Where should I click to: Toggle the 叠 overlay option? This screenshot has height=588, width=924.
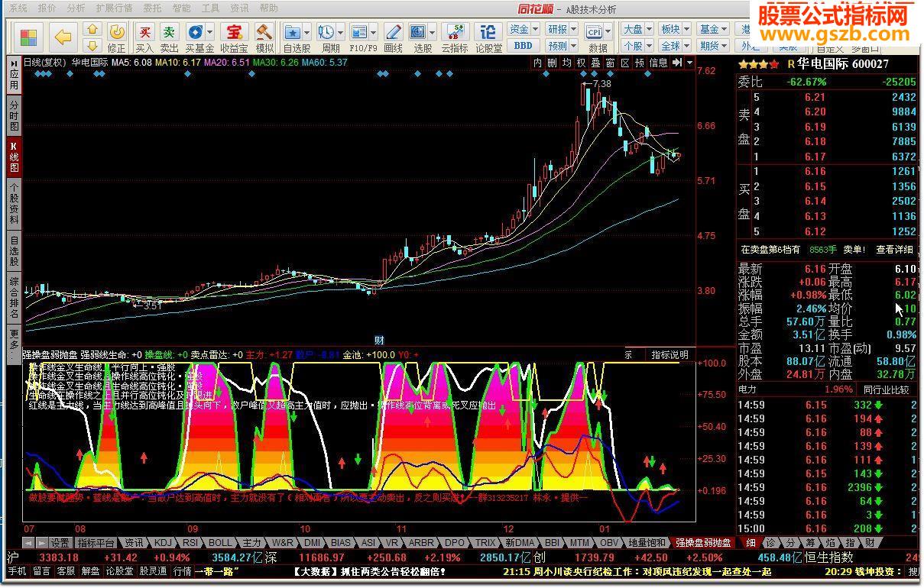[595, 63]
